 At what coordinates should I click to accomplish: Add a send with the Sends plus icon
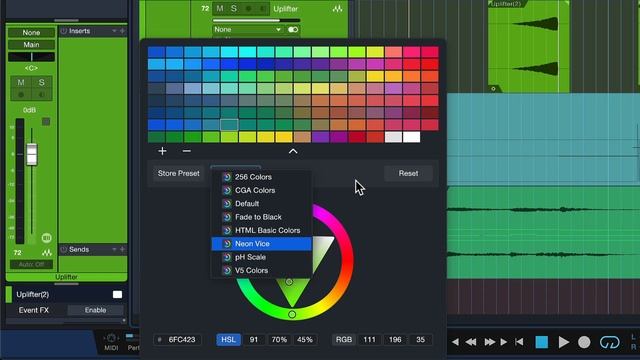[x=122, y=249]
